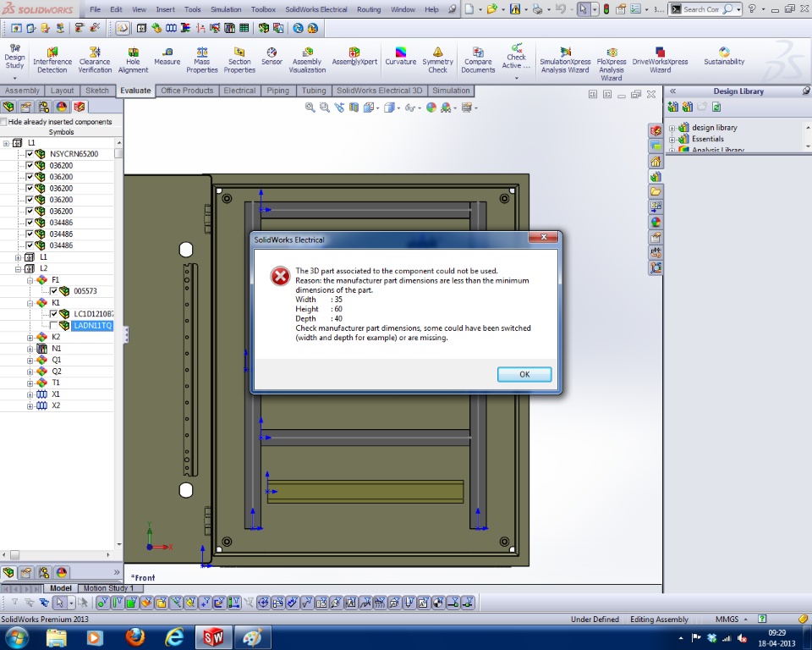Switch to SolidWorks Electrical 3D tab
The image size is (812, 650).
pos(379,91)
